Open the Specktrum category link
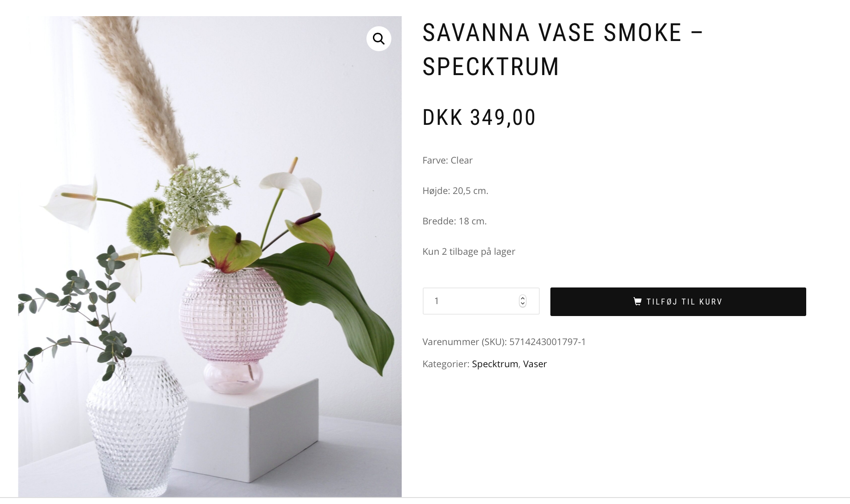The height and width of the screenshot is (504, 850). point(495,364)
